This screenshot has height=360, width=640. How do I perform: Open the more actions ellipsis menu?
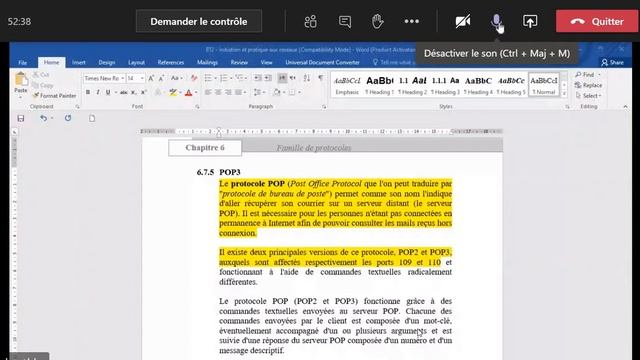coord(411,21)
